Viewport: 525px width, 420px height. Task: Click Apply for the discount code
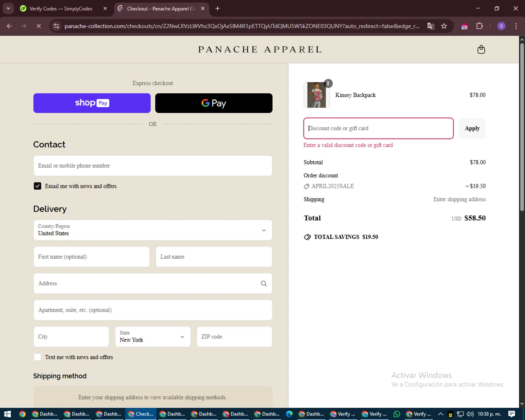tap(472, 128)
